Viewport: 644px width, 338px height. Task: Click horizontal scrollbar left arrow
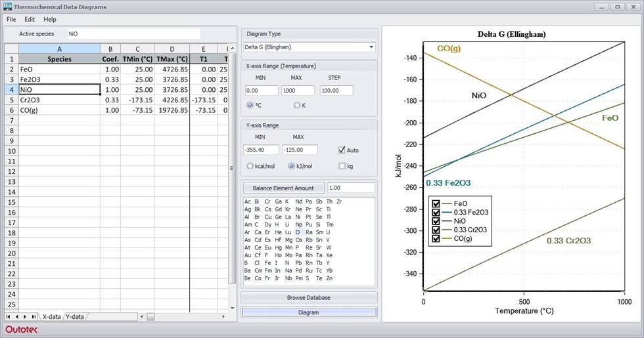142,316
